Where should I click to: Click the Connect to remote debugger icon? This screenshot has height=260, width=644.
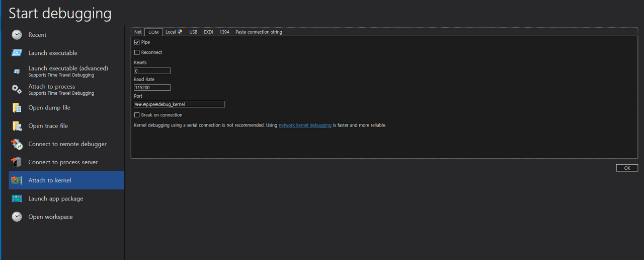click(17, 144)
